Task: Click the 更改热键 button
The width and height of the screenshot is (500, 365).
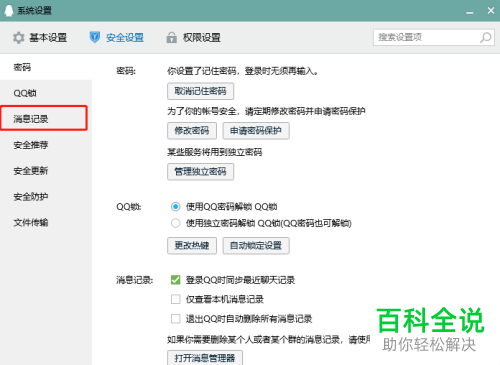Action: coord(192,246)
